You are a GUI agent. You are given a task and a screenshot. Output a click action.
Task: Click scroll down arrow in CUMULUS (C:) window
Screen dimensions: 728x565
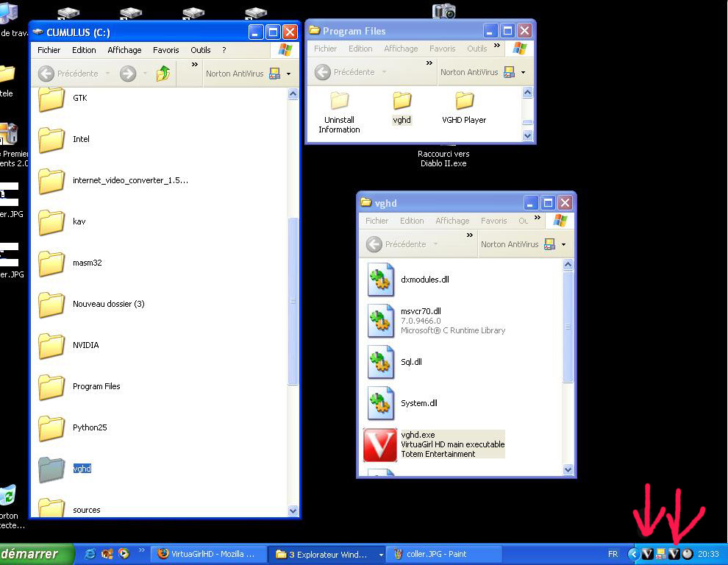pyautogui.click(x=293, y=511)
